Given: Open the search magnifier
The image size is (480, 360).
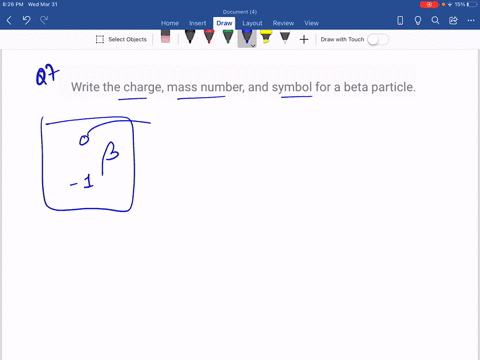Looking at the screenshot, I should point(435,21).
